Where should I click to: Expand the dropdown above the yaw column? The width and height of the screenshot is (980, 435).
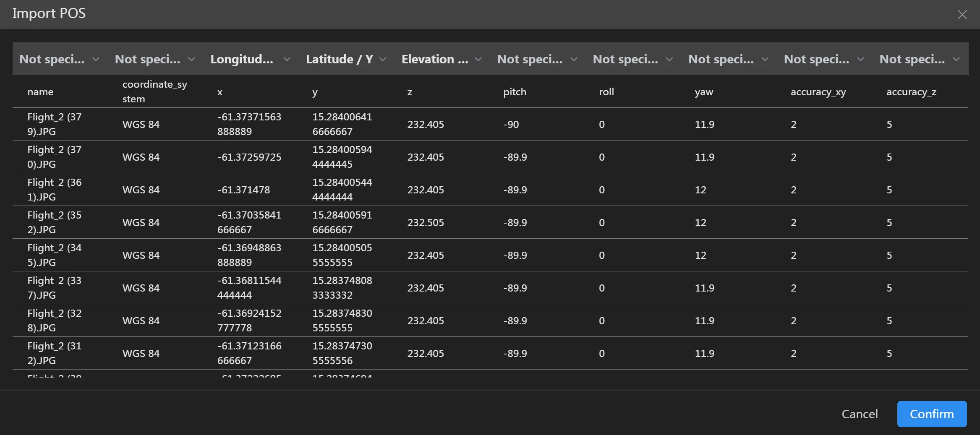pyautogui.click(x=729, y=59)
